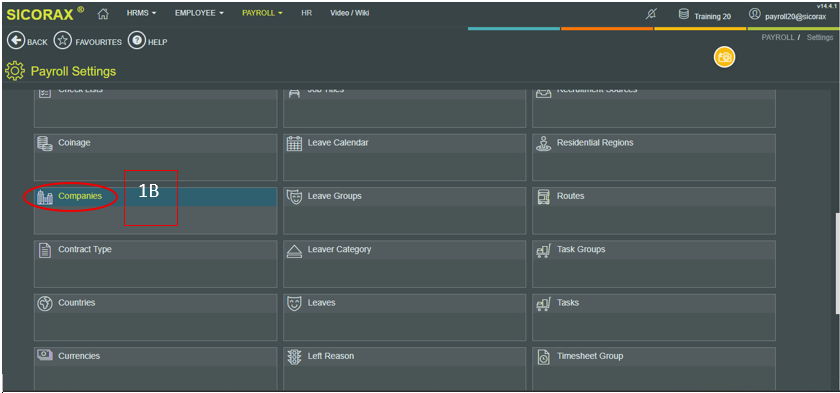The image size is (840, 393).
Task: Open the EMPLOYEE dropdown menu
Action: coord(199,13)
